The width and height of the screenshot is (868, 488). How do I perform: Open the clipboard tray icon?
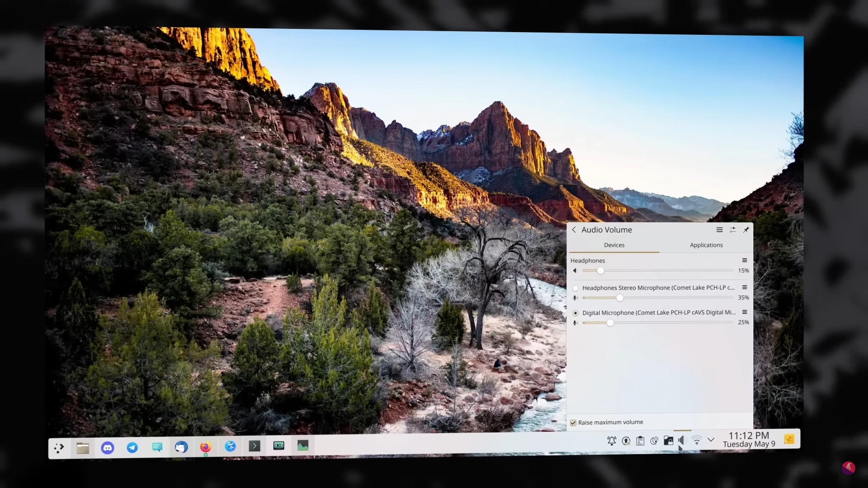point(640,441)
